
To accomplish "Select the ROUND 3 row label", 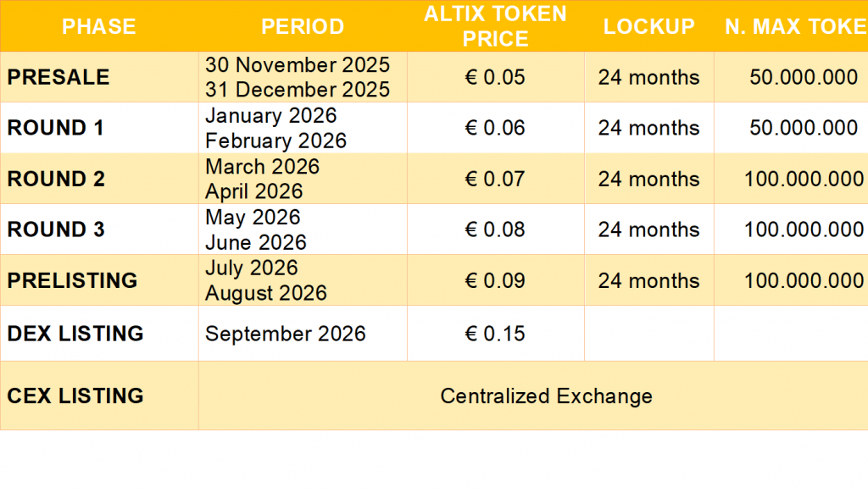I will coord(56,229).
